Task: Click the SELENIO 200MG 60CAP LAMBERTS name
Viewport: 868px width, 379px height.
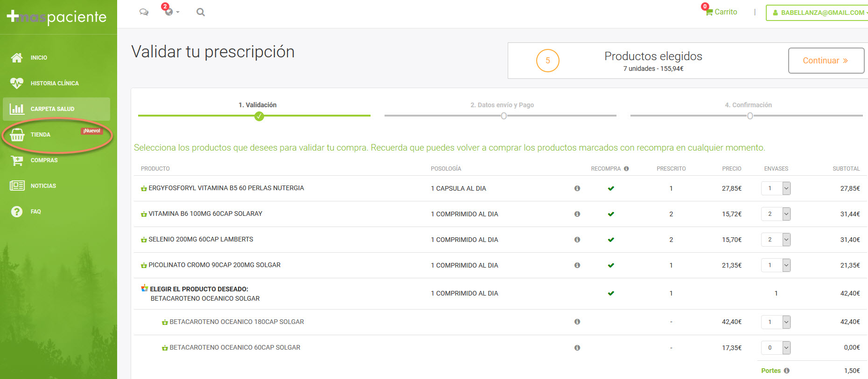Action: [201, 239]
